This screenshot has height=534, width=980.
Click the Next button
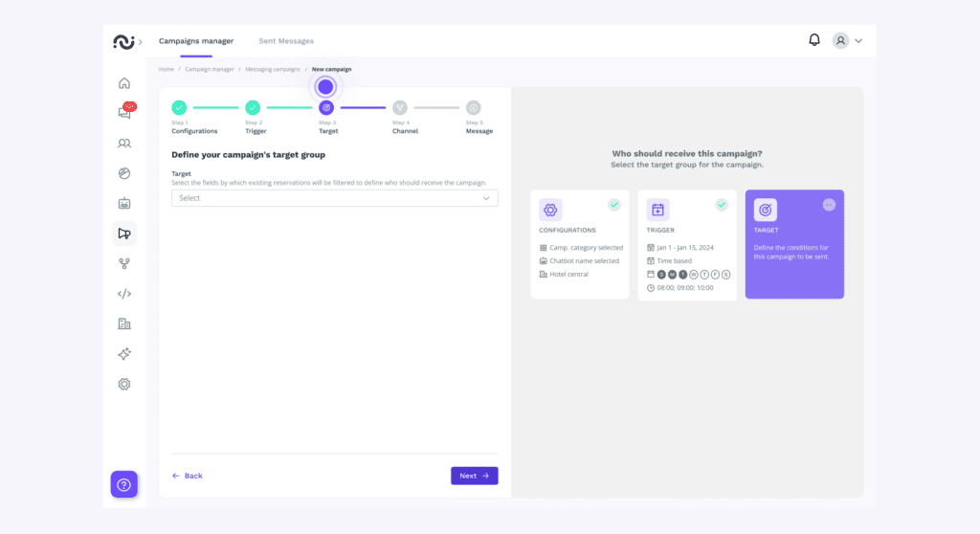point(474,476)
